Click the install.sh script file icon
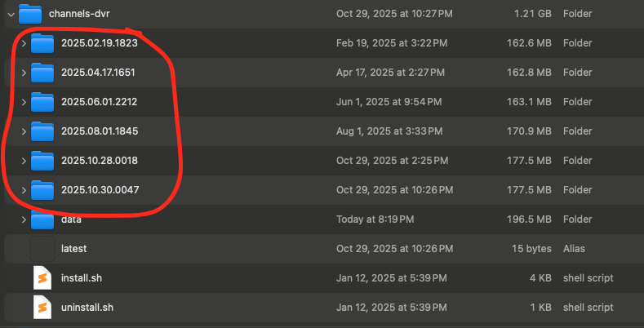 click(42, 278)
